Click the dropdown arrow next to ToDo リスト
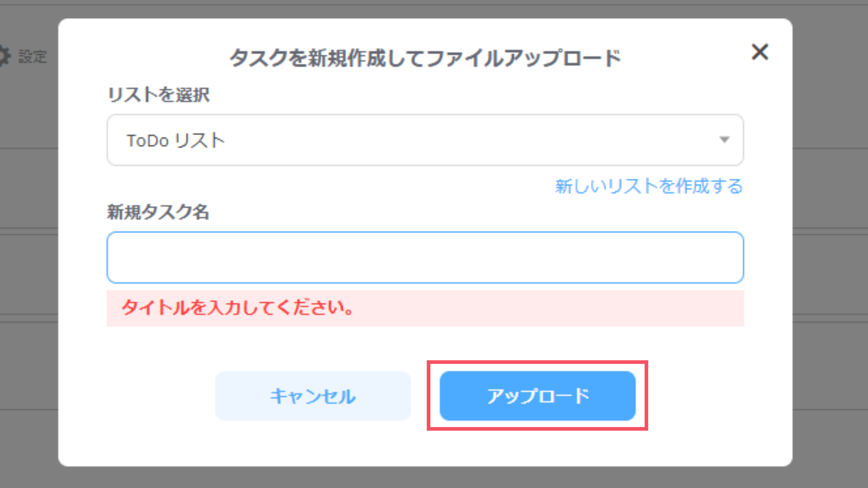 point(725,140)
